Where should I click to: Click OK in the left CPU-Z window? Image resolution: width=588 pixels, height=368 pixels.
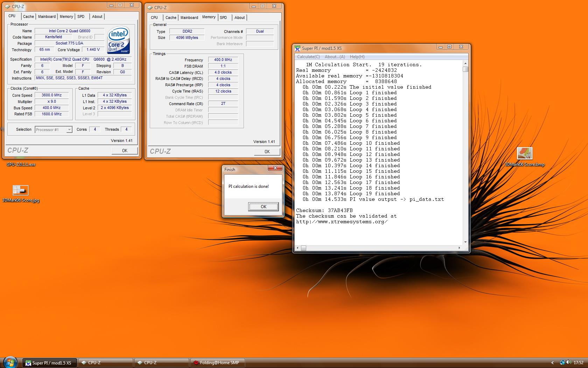point(125,150)
